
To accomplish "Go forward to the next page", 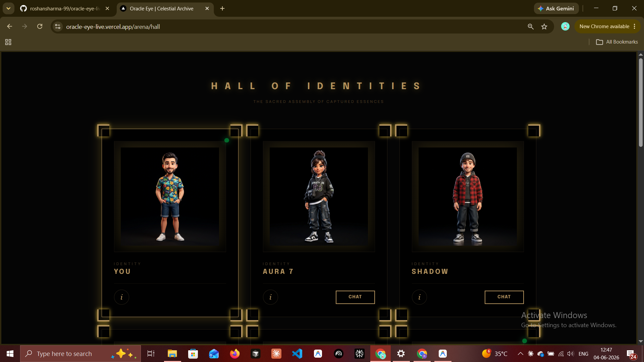I will [x=24, y=26].
